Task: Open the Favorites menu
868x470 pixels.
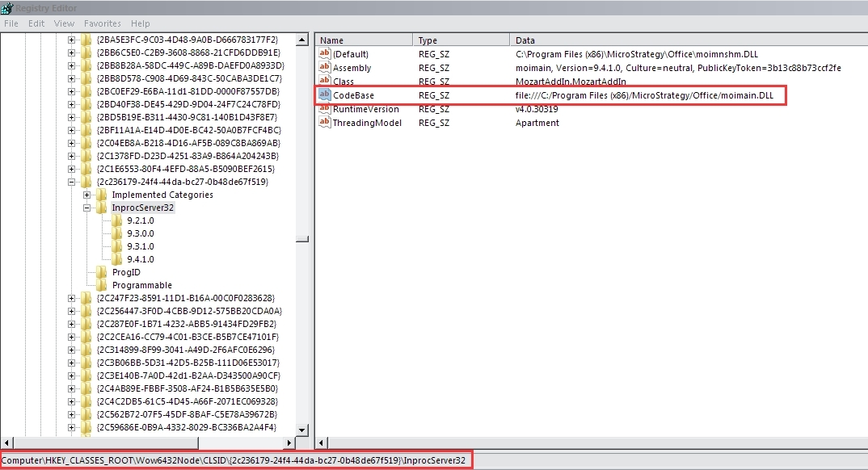Action: (x=103, y=23)
